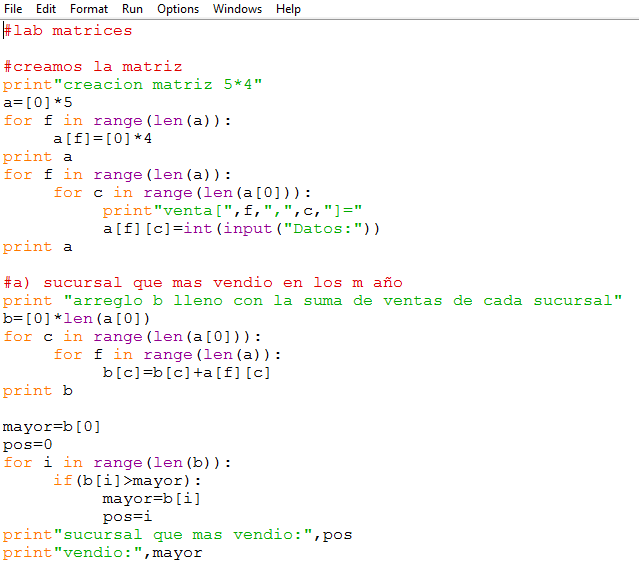Open the Run menu
This screenshot has height=571, width=639.
(132, 9)
